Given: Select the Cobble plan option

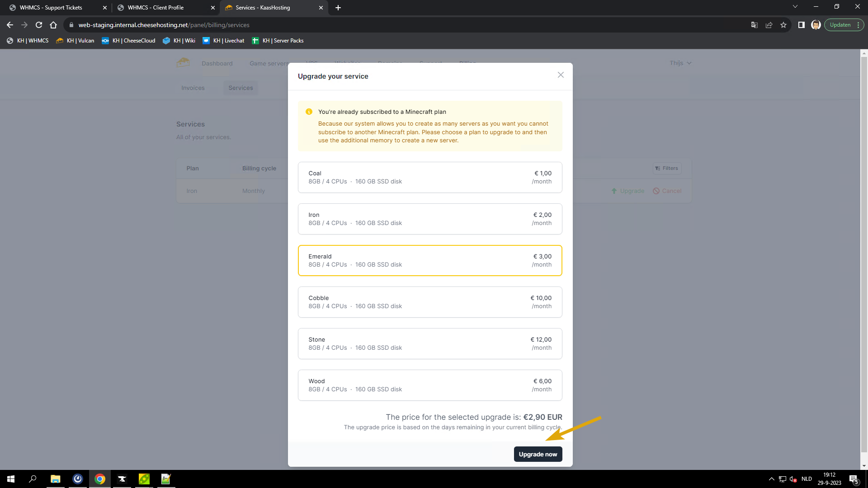Looking at the screenshot, I should coord(429,302).
